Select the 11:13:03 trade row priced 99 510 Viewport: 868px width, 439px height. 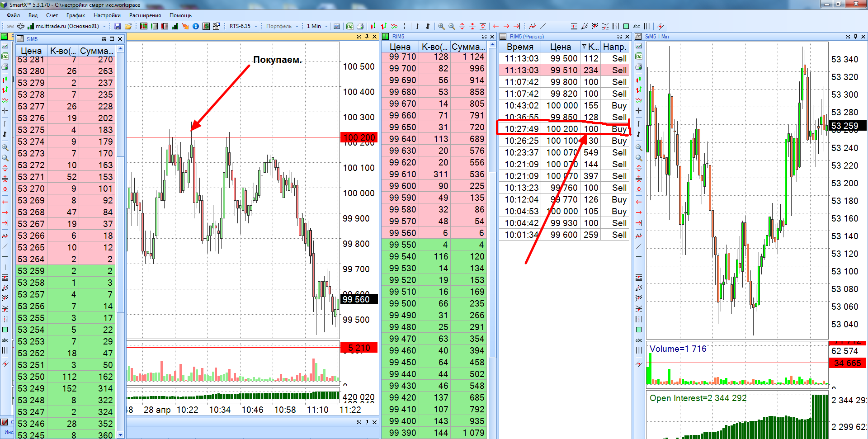tap(564, 70)
